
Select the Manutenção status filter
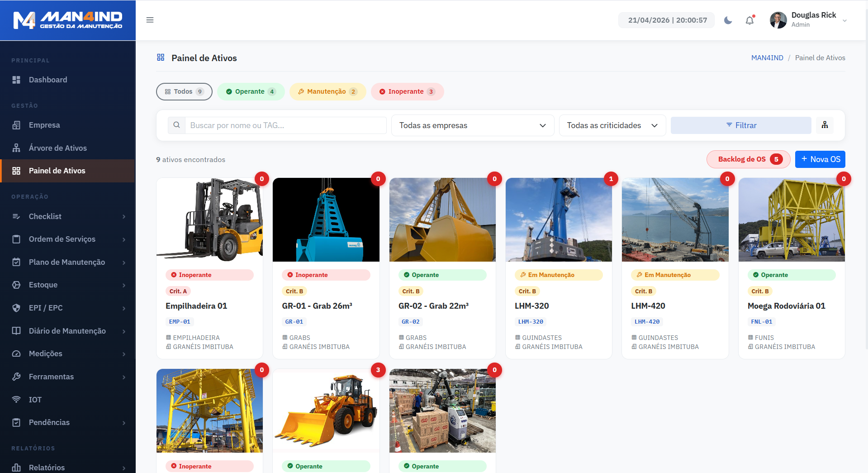pos(327,91)
